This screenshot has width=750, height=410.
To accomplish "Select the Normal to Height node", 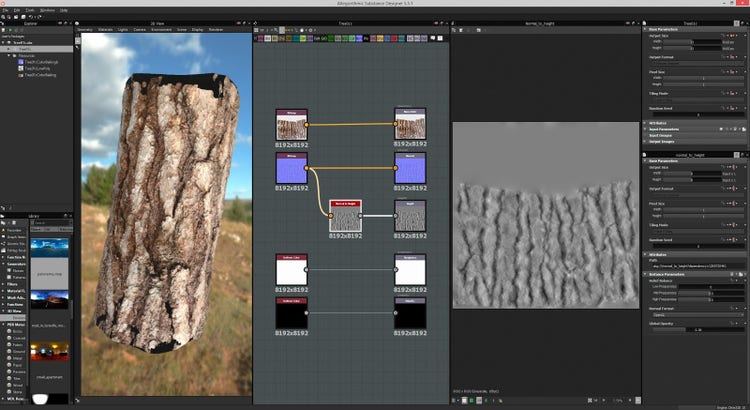I will (345, 217).
